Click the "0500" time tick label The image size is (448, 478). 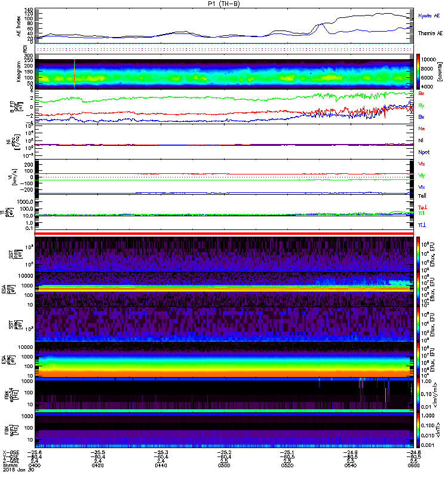pos(224,465)
